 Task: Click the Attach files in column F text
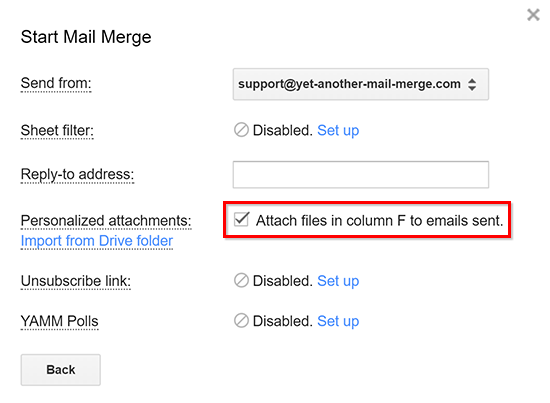(x=380, y=221)
